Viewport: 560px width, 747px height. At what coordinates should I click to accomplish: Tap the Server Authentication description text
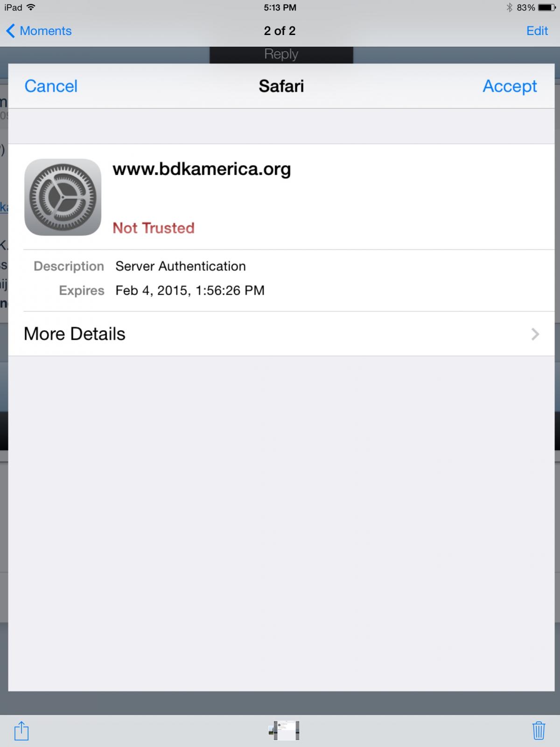(x=181, y=266)
